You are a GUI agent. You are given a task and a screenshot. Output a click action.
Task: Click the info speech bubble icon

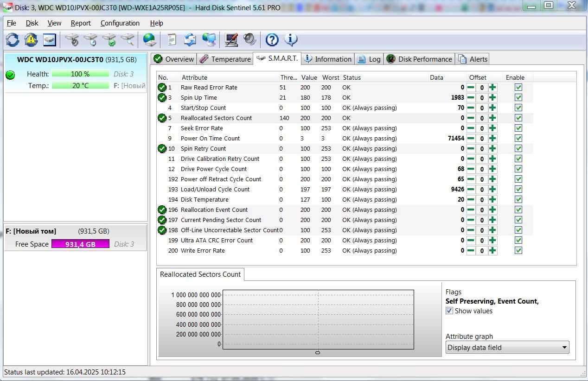click(291, 39)
